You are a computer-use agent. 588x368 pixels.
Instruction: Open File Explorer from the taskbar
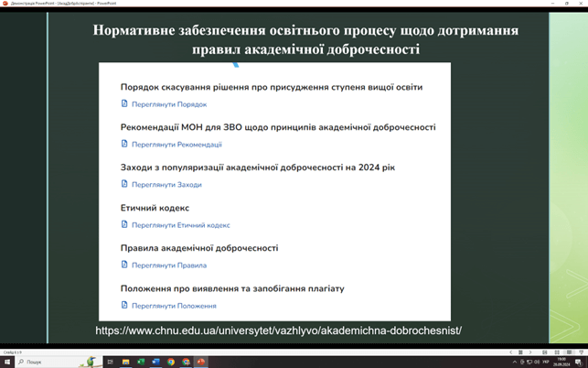coord(126,362)
